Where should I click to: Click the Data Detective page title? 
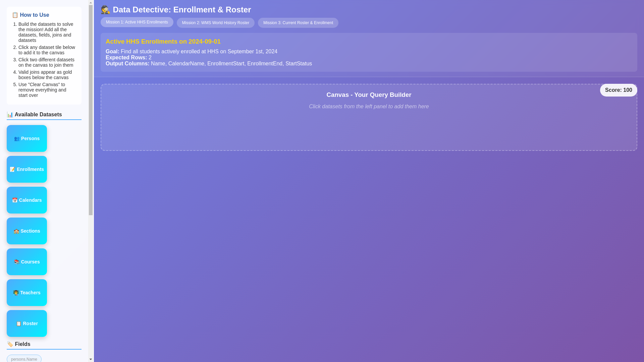click(x=176, y=10)
